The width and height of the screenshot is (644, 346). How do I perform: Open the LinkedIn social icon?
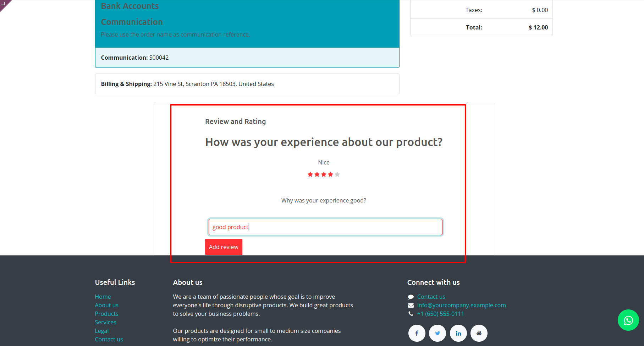pyautogui.click(x=458, y=333)
